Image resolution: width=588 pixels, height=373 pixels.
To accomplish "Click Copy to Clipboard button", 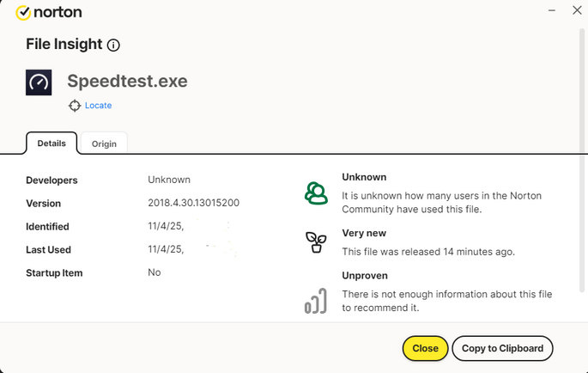I will click(x=502, y=348).
